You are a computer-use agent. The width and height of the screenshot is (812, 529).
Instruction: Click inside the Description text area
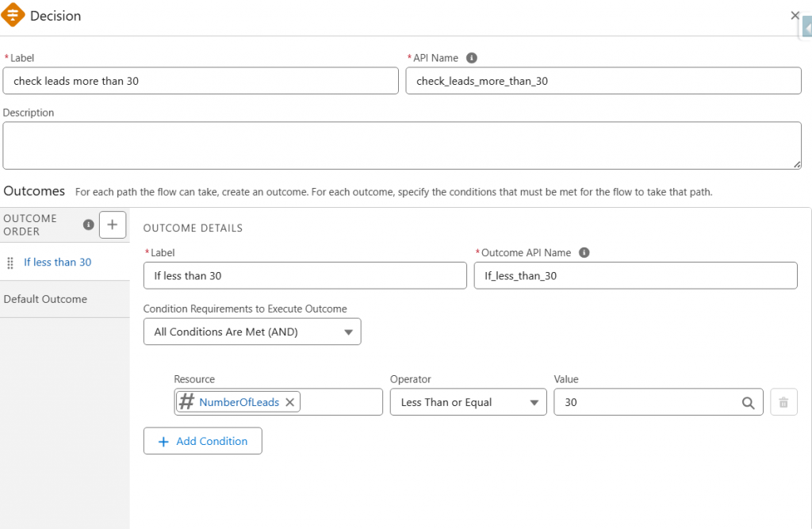click(x=402, y=146)
